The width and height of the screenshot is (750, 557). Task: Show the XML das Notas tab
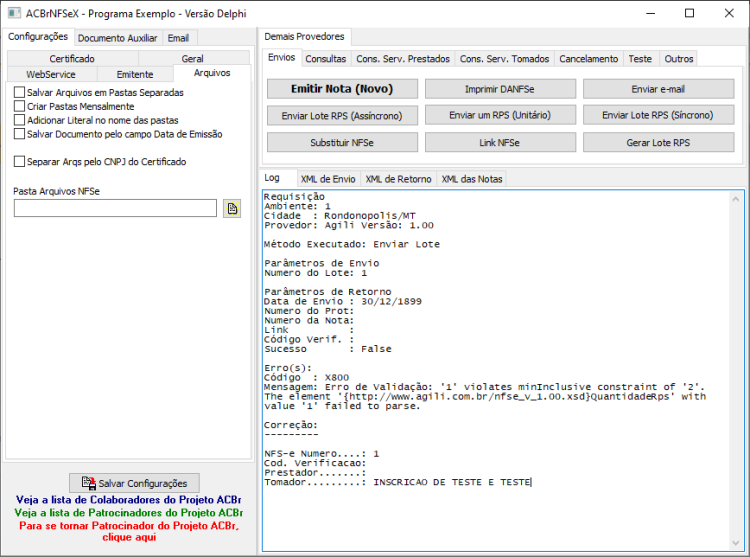(472, 179)
